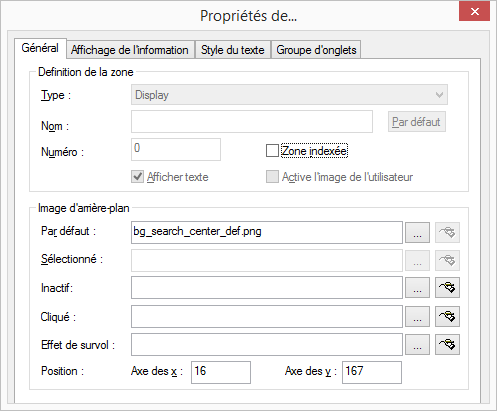Browse for Inactif background image
Screen dimensions: 497x411
click(x=417, y=288)
